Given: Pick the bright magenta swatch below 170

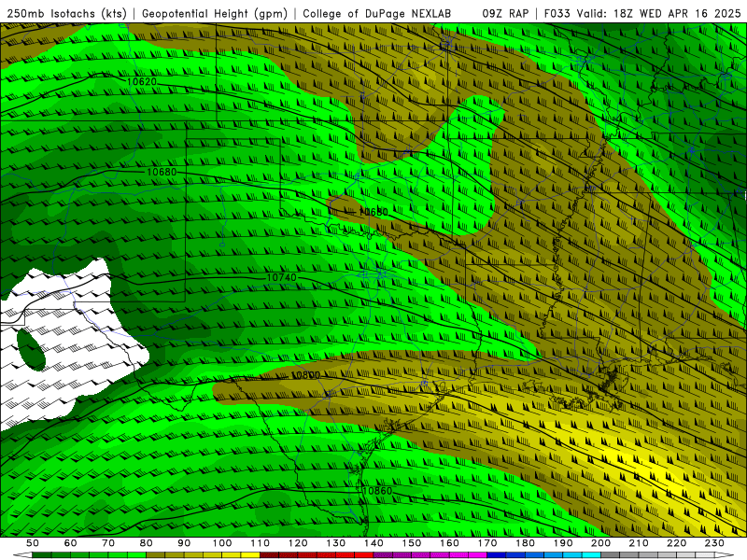Looking at the screenshot, I should (478, 555).
